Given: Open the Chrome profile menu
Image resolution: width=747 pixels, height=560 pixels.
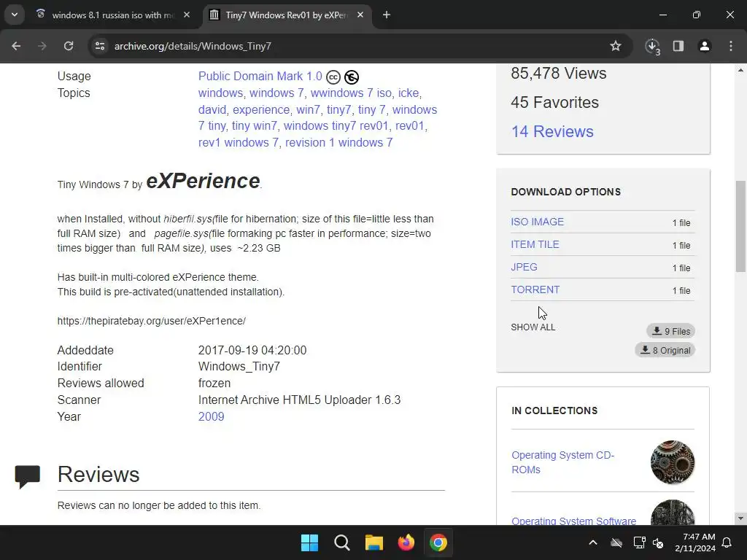Looking at the screenshot, I should click(705, 46).
